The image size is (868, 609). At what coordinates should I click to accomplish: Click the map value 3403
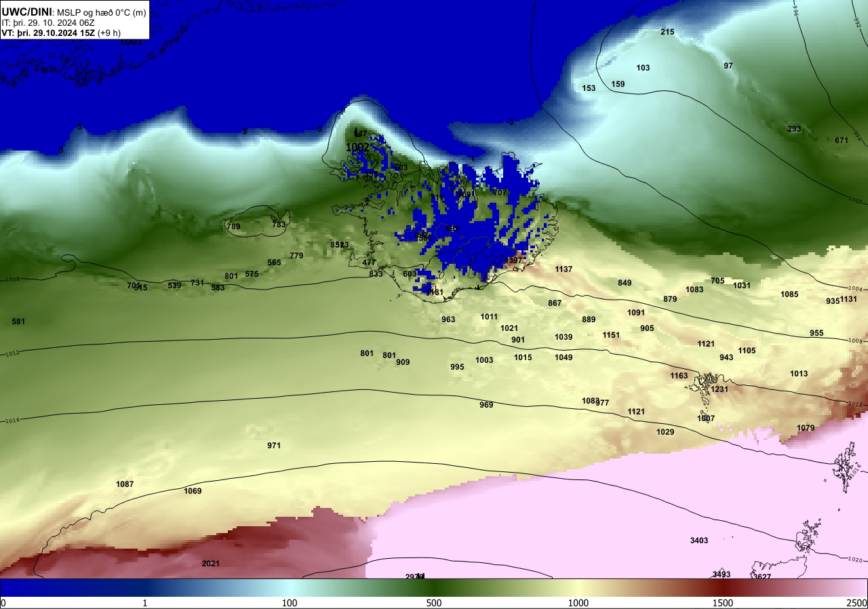pyautogui.click(x=699, y=541)
